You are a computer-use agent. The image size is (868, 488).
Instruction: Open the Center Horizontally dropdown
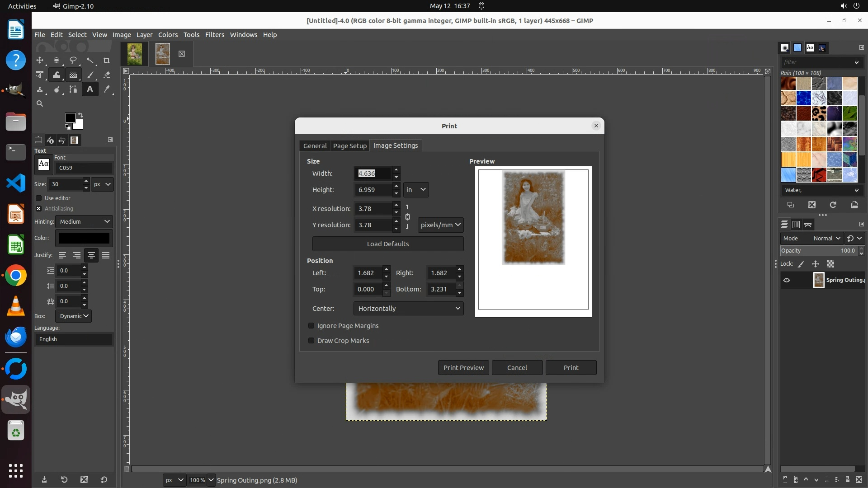pyautogui.click(x=408, y=309)
